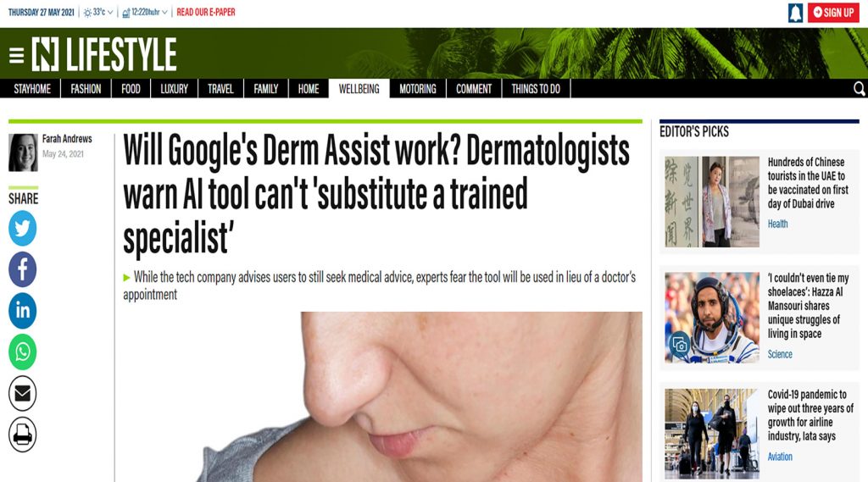Click the Lifestyle logo
Viewport: 868px width, 482px height.
click(x=104, y=54)
